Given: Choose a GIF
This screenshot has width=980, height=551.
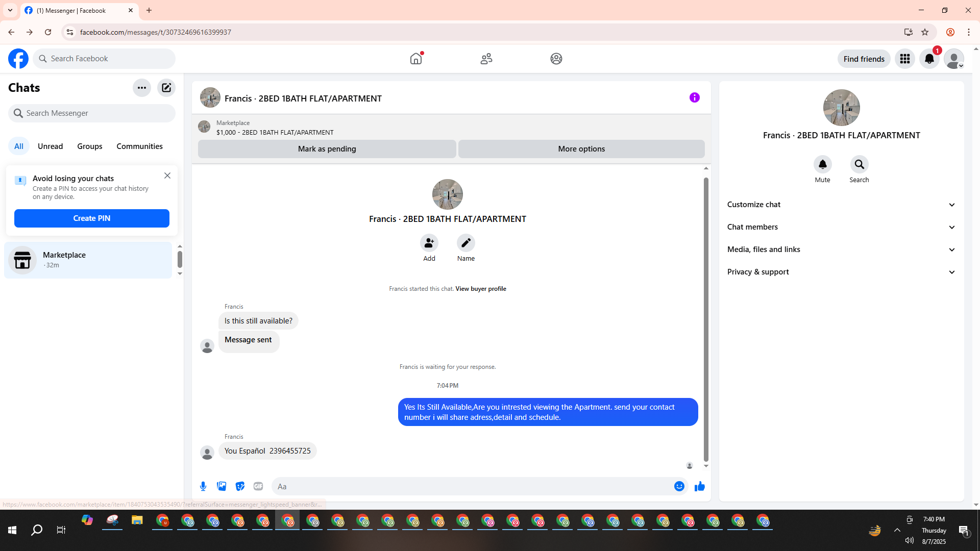Looking at the screenshot, I should pyautogui.click(x=258, y=486).
